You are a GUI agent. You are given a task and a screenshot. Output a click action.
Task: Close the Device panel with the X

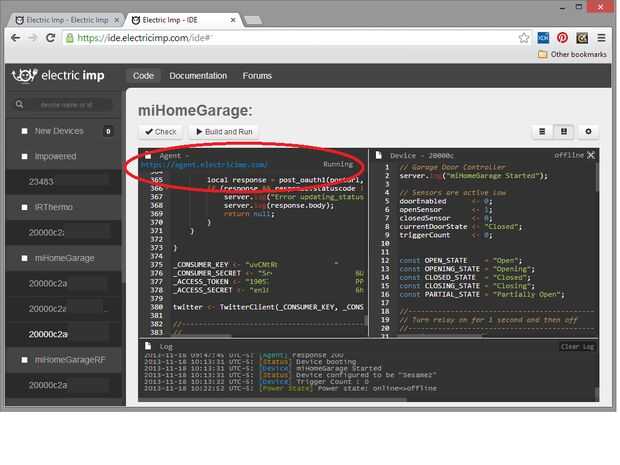coord(591,155)
